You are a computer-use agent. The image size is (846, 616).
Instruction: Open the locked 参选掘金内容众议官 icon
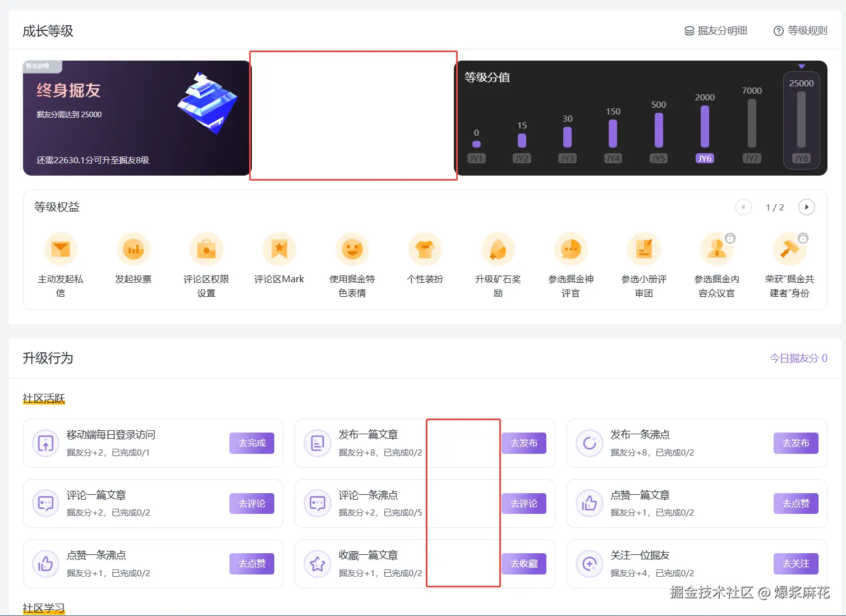coord(716,249)
